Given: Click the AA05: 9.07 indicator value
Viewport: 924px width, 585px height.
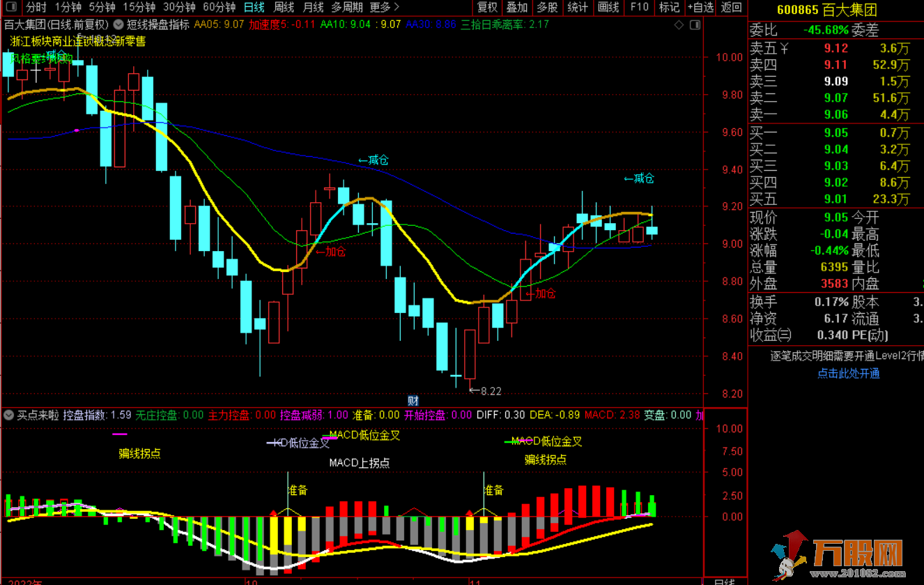Looking at the screenshot, I should [x=219, y=24].
